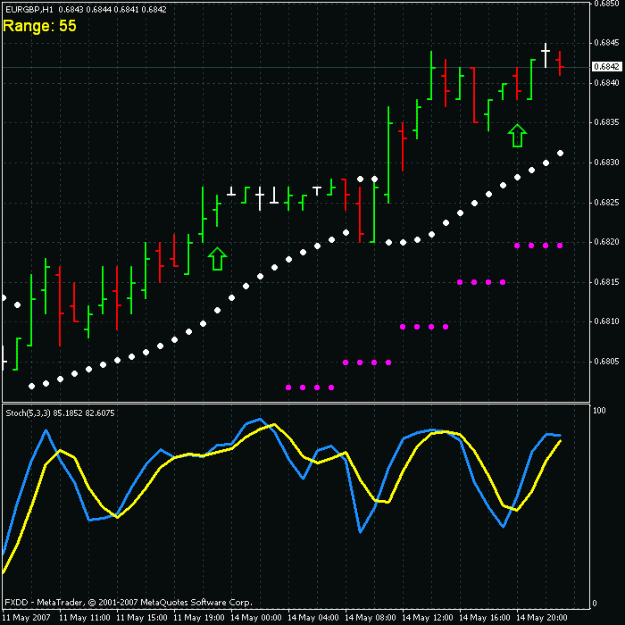
Task: Click the "11 May 11:00" time label
Action: 85,618
